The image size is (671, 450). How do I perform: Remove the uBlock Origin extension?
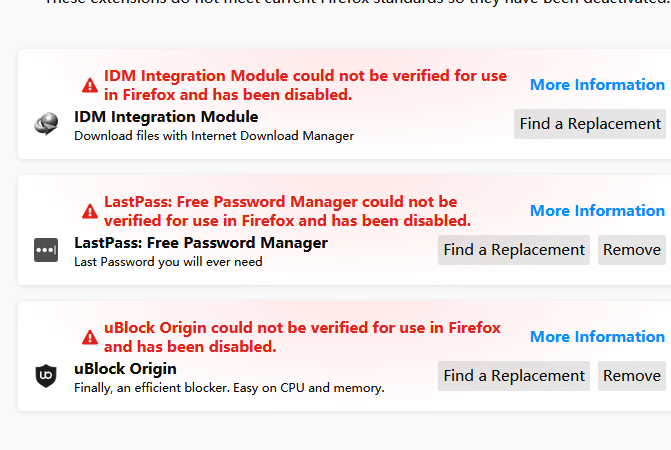pyautogui.click(x=632, y=376)
